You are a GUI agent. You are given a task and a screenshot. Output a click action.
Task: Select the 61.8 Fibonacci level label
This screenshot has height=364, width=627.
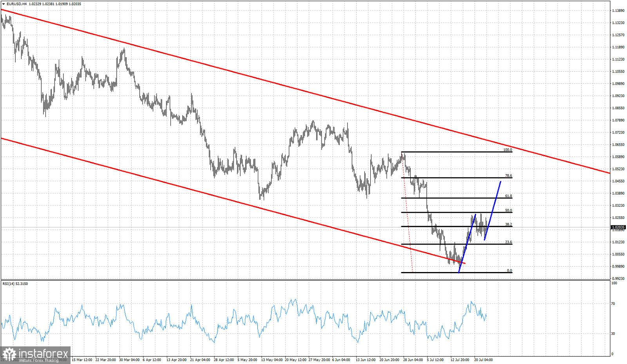click(508, 196)
